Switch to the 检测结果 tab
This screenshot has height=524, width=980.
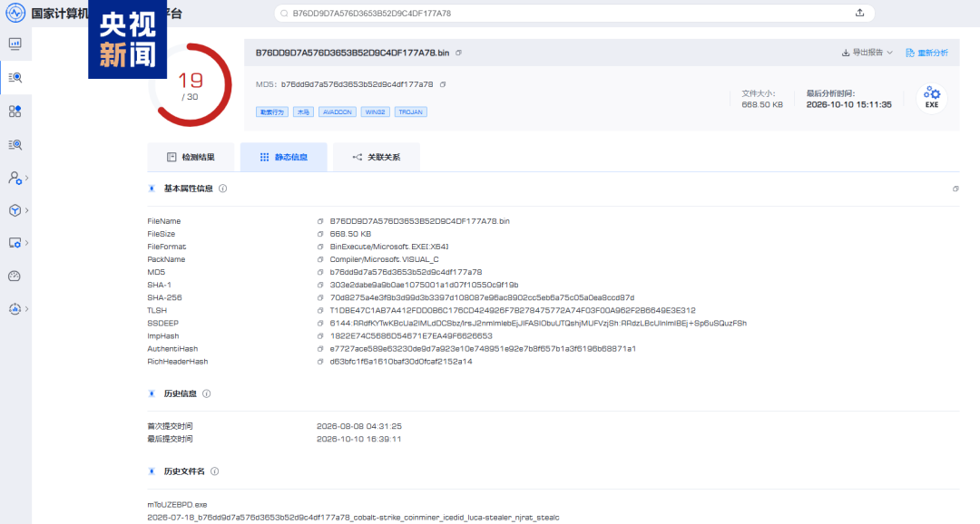pyautogui.click(x=191, y=157)
